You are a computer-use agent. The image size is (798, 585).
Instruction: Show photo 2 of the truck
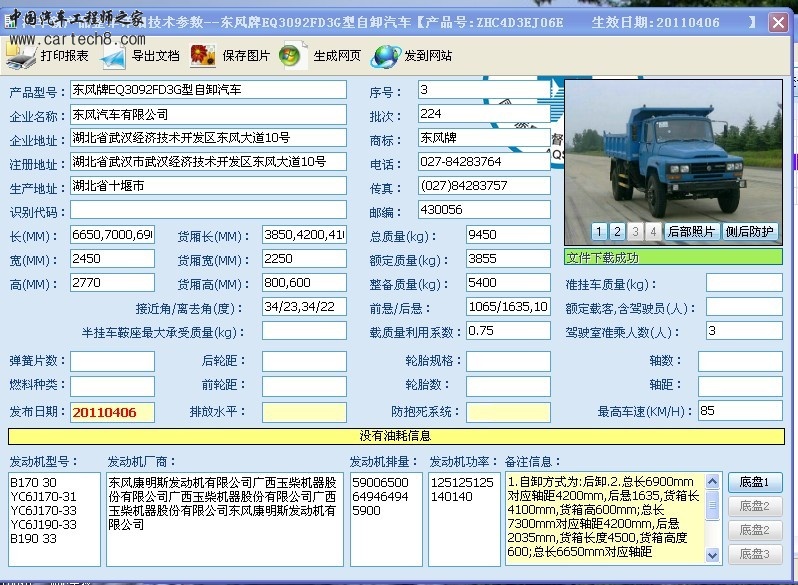point(617,232)
